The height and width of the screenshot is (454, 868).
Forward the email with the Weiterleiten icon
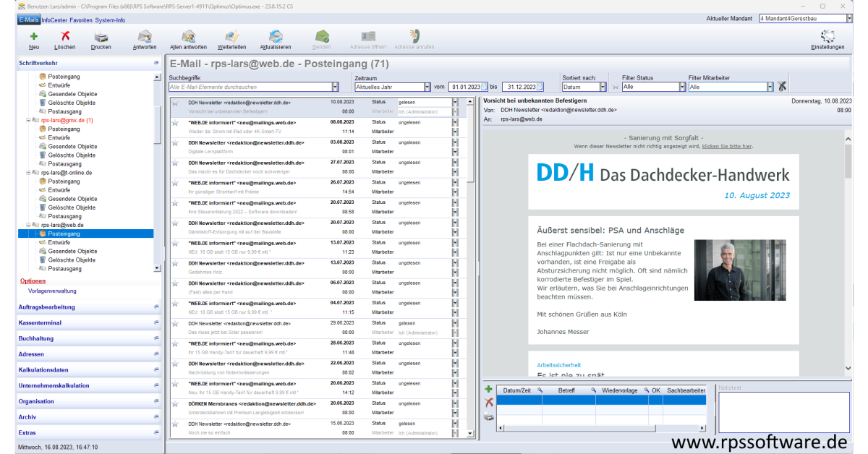tap(232, 36)
